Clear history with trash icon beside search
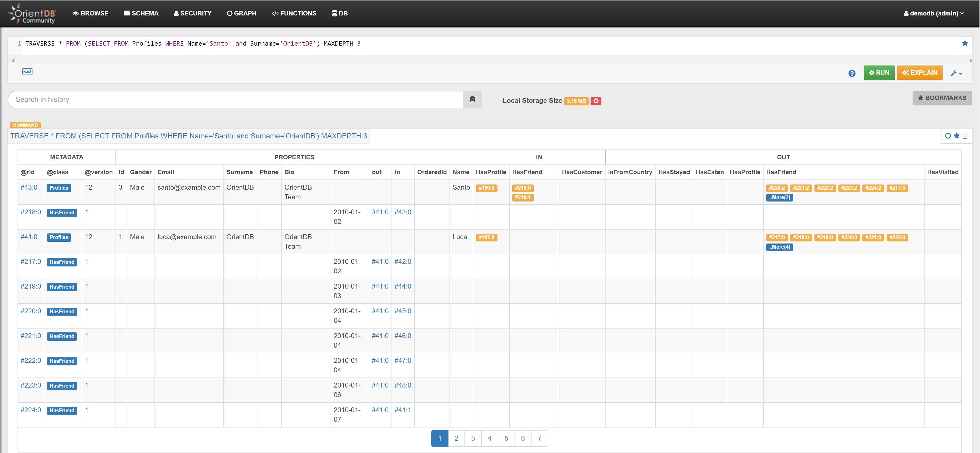The width and height of the screenshot is (980, 453). [x=472, y=99]
